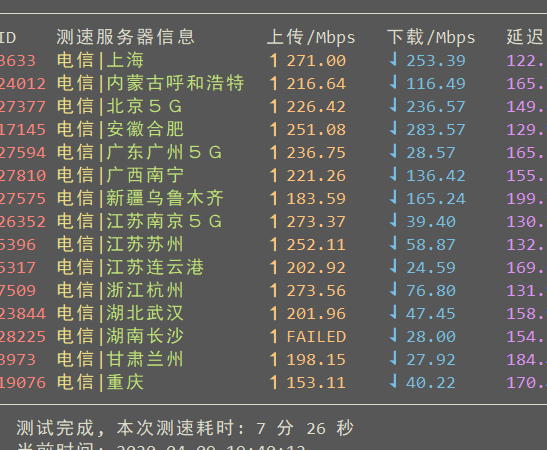Select the download value 27.92
547x450 pixels.
(x=431, y=360)
